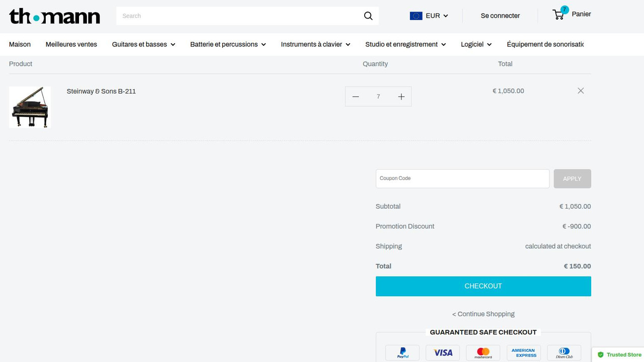Go to Maison menu item
644x362 pixels.
(x=20, y=44)
